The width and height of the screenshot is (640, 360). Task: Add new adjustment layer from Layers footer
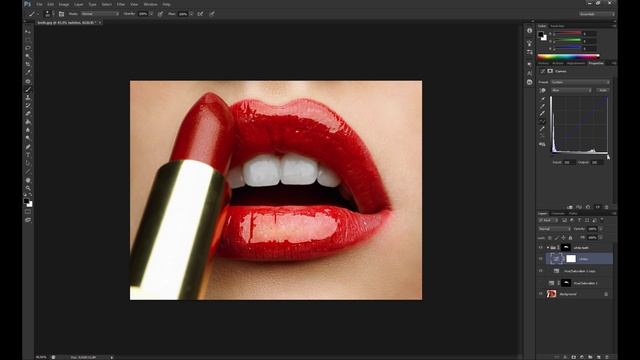[x=582, y=357]
